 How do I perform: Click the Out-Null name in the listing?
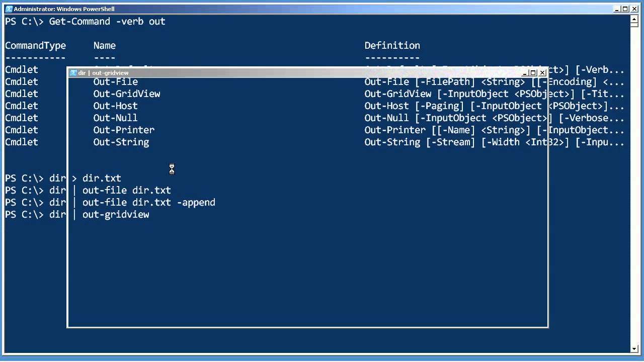click(115, 118)
